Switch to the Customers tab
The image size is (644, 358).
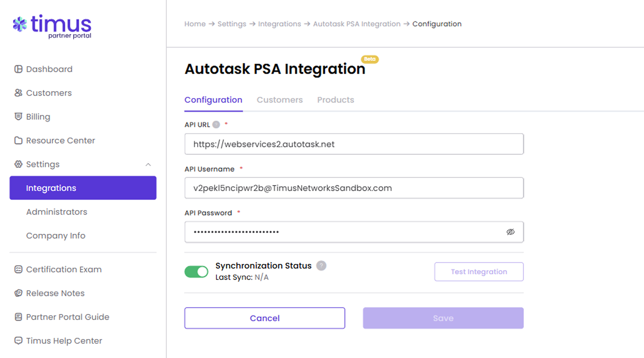[279, 100]
